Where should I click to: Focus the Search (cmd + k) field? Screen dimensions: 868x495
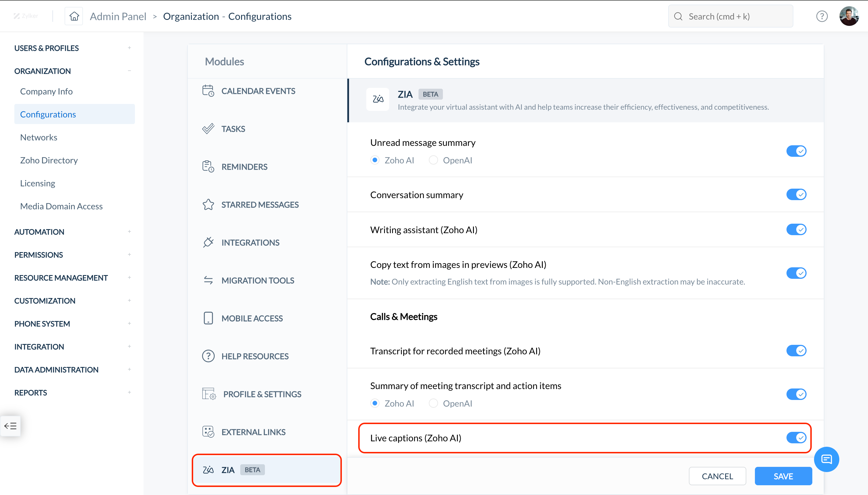730,16
